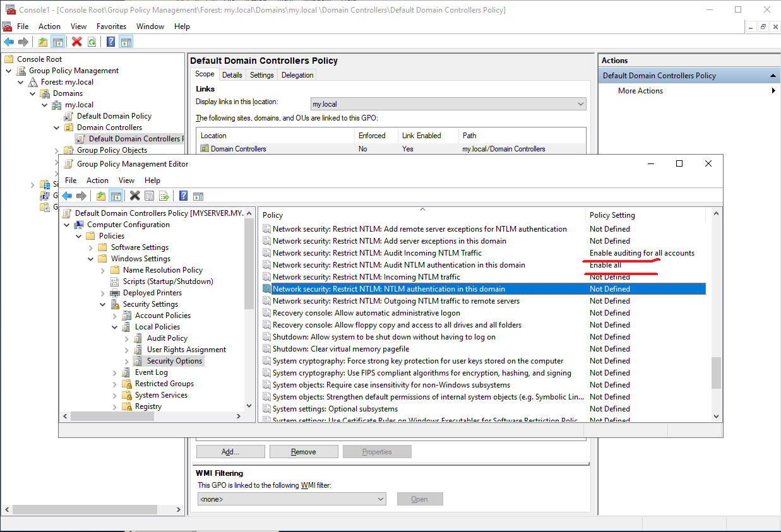Collapse the Security Settings tree node

coord(103,304)
